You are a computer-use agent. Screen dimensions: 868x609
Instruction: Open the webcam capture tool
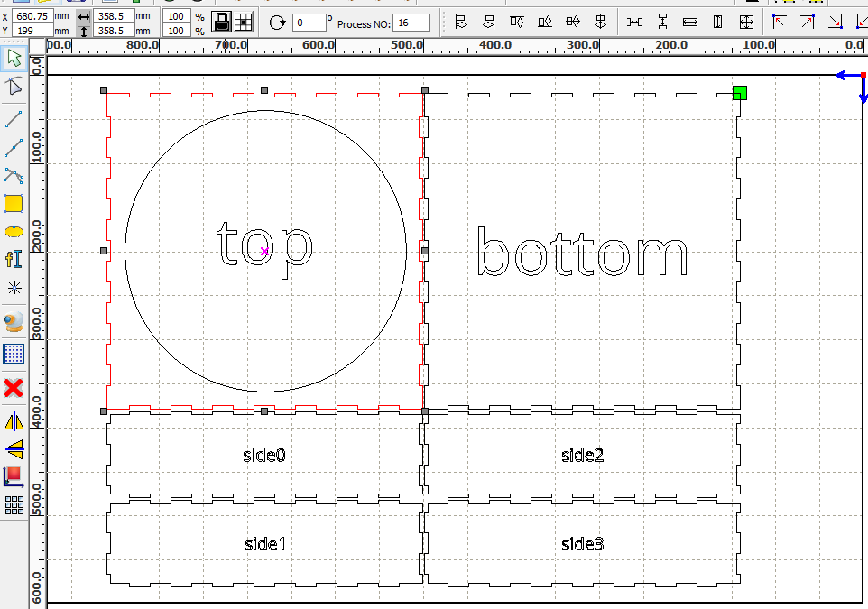pos(14,321)
